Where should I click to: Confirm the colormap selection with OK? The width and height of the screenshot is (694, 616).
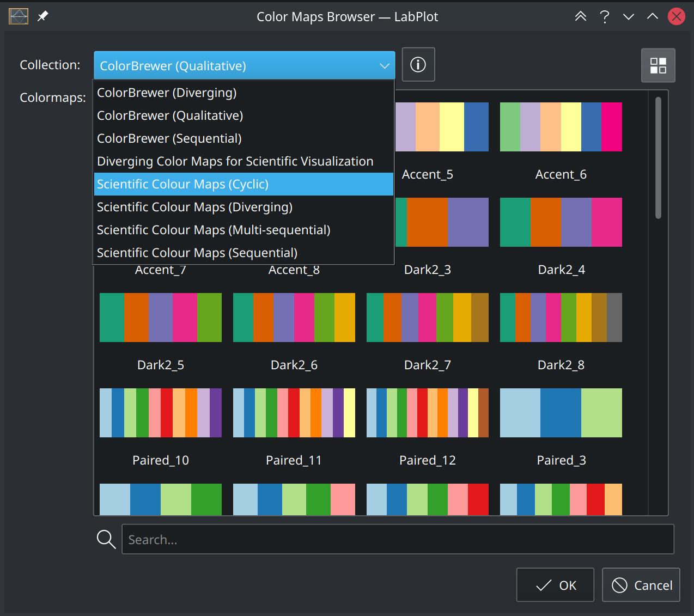[555, 584]
